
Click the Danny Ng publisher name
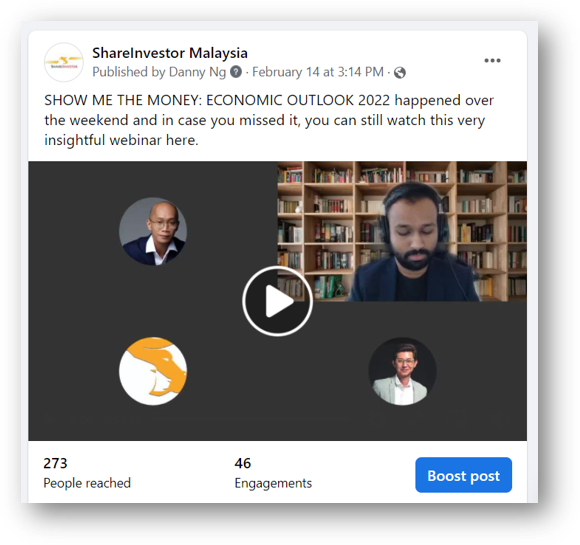pyautogui.click(x=197, y=72)
